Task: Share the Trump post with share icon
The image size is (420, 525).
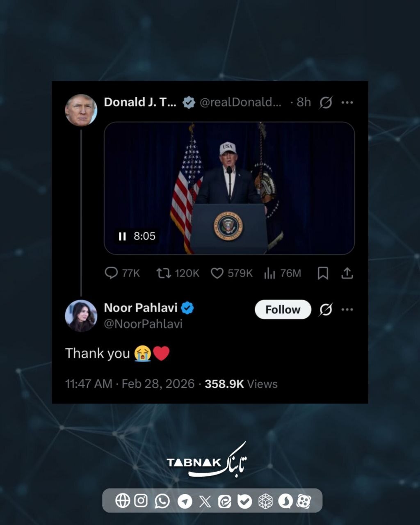Action: [x=347, y=273]
